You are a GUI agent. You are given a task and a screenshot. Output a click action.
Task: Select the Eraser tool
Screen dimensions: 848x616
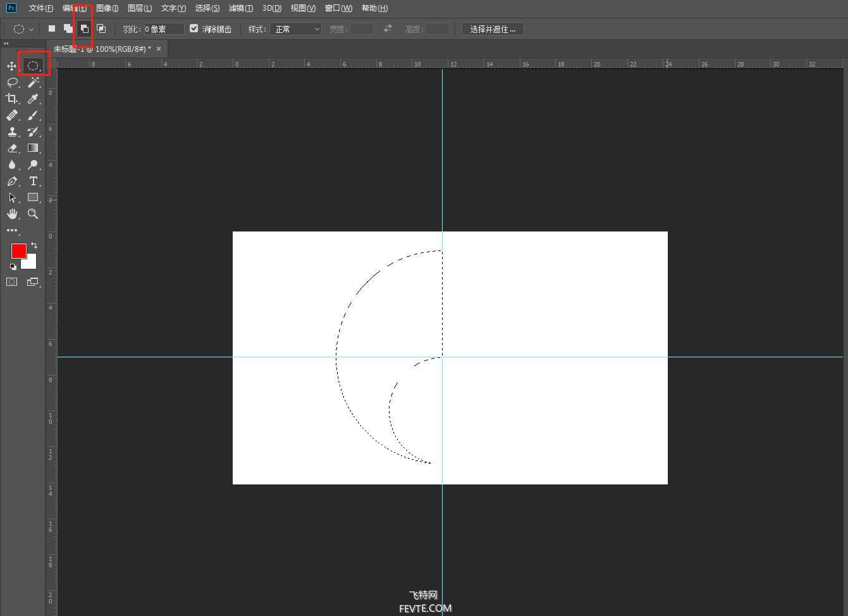(12, 148)
